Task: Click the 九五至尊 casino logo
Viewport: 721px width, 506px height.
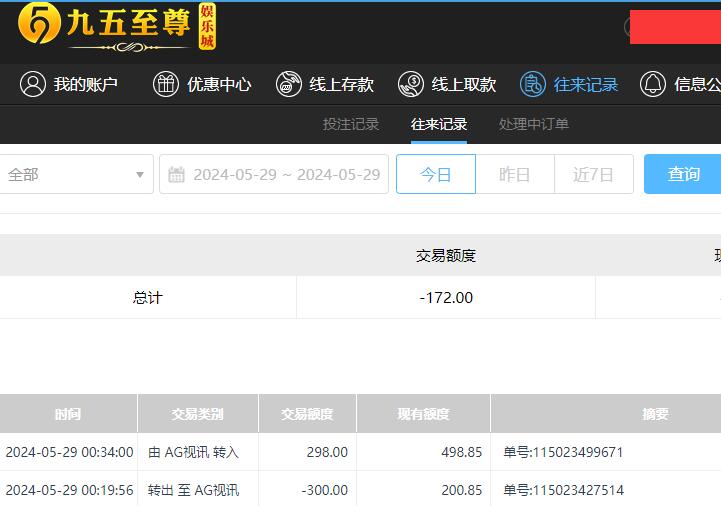Action: click(x=117, y=26)
